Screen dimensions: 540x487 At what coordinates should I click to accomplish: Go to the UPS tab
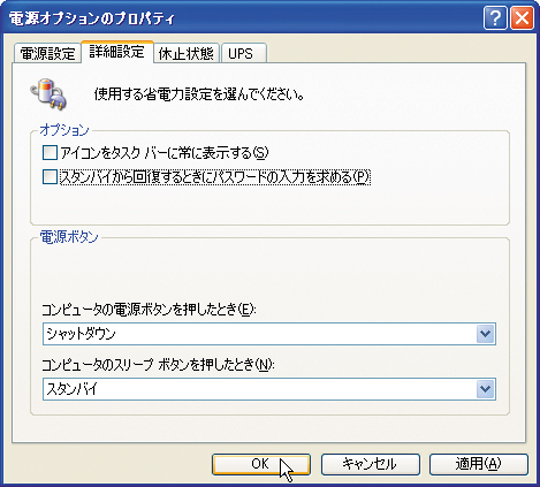pyautogui.click(x=243, y=54)
